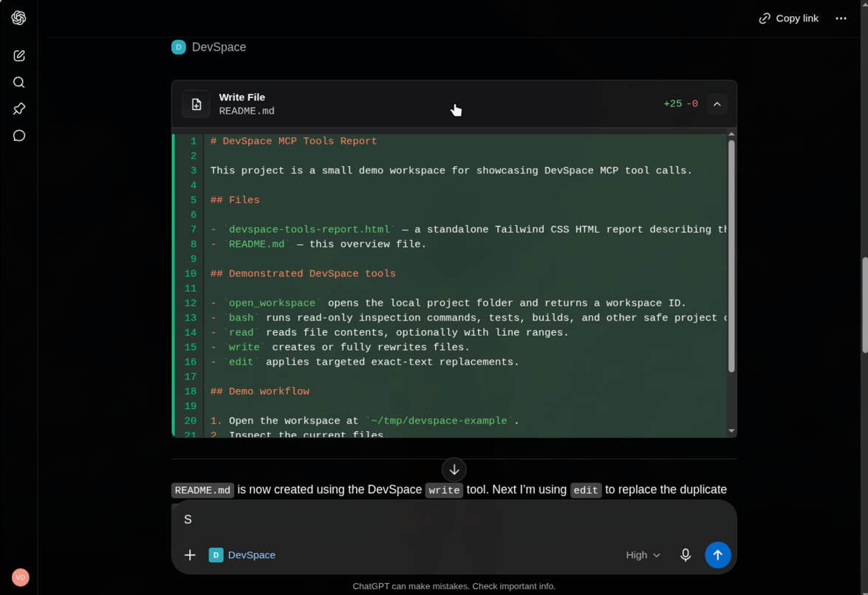
Task: Open the pinned items pin icon
Action: [18, 109]
